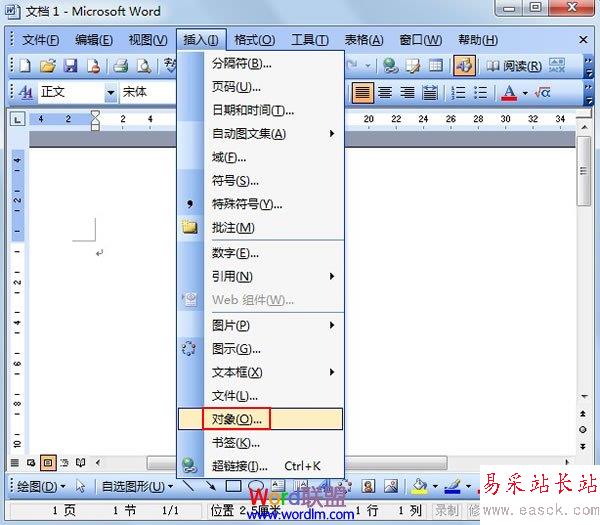The height and width of the screenshot is (525, 600).
Task: Choose 书签(K)... from the Insert menu
Action: [261, 443]
